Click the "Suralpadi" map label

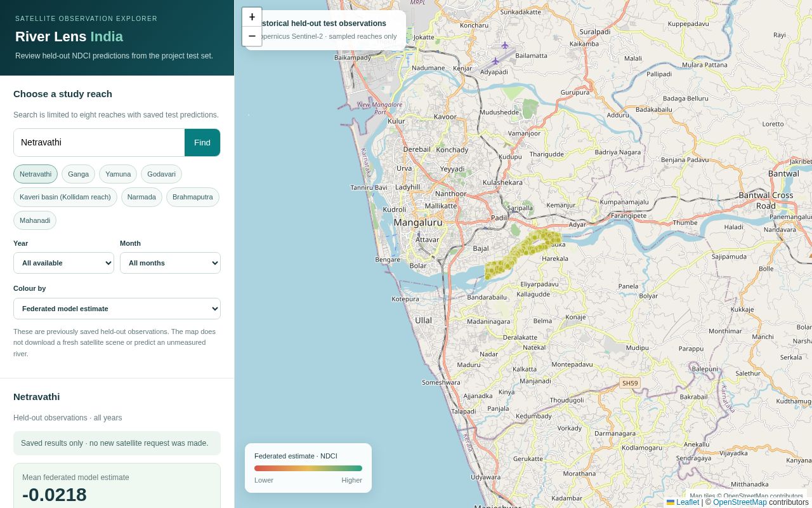[x=595, y=32]
